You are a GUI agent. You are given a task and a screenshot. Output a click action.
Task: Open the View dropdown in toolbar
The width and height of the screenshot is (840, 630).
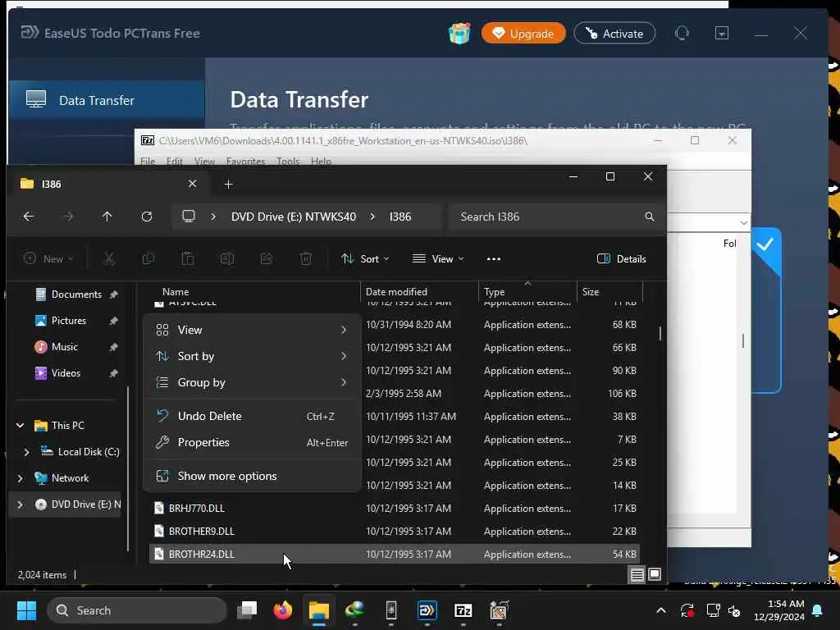tap(438, 258)
